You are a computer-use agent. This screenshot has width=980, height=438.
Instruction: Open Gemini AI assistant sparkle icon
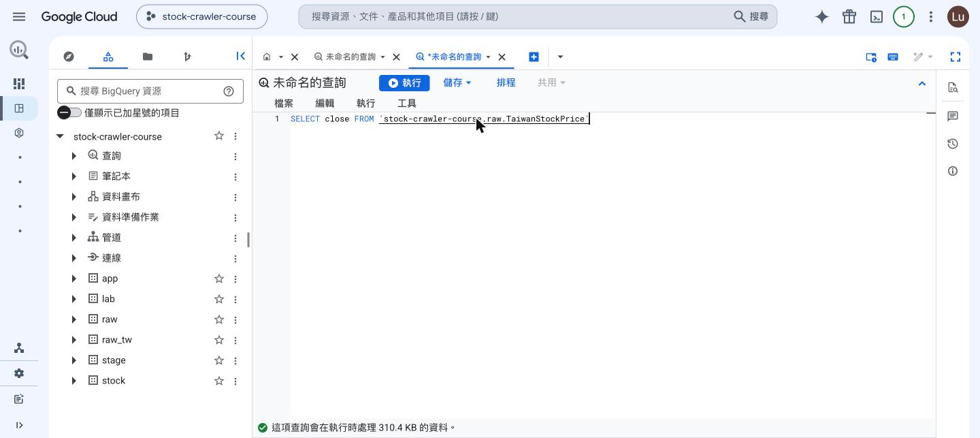(x=822, y=17)
